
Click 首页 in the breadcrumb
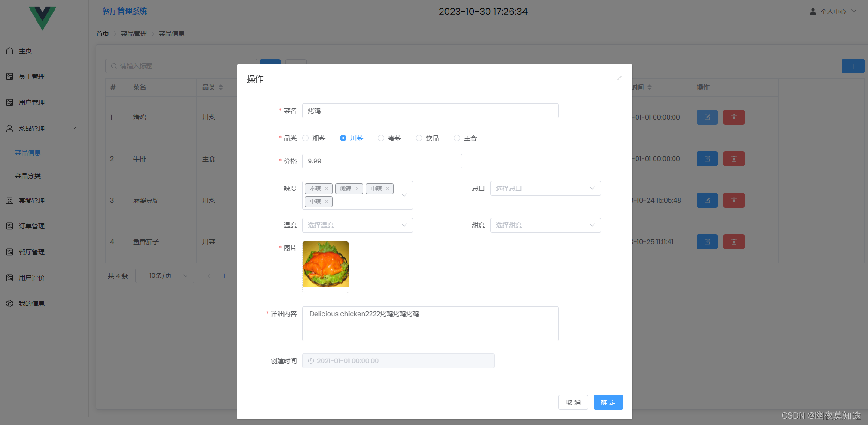(103, 34)
